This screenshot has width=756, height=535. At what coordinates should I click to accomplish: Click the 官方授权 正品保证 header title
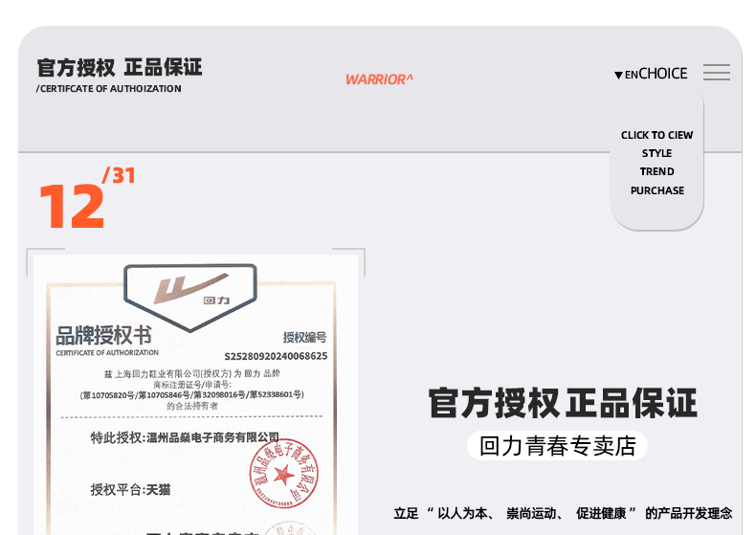point(120,68)
